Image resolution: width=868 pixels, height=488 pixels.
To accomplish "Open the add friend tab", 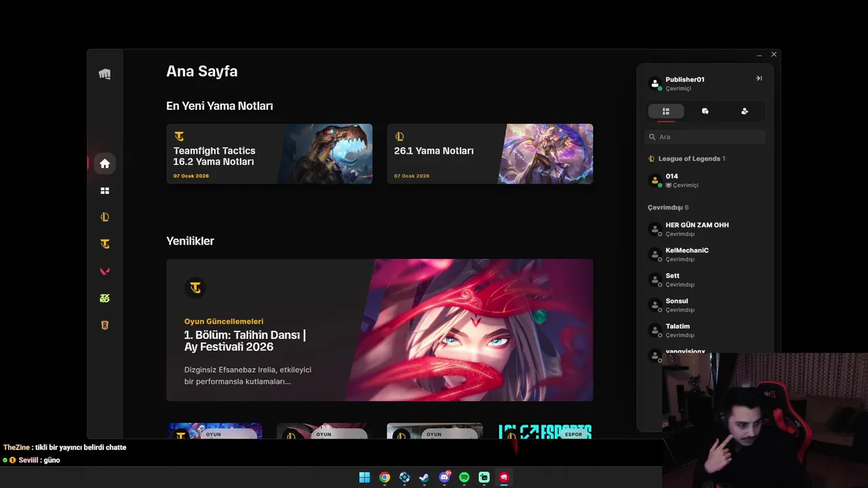I will point(745,111).
